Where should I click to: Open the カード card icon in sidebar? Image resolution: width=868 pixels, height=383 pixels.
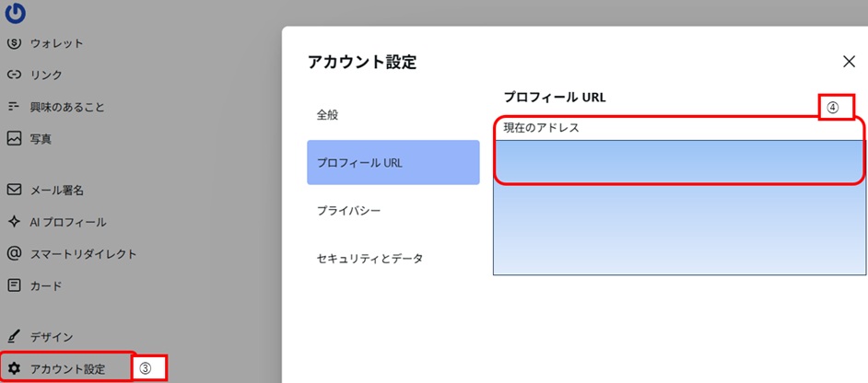pyautogui.click(x=14, y=285)
